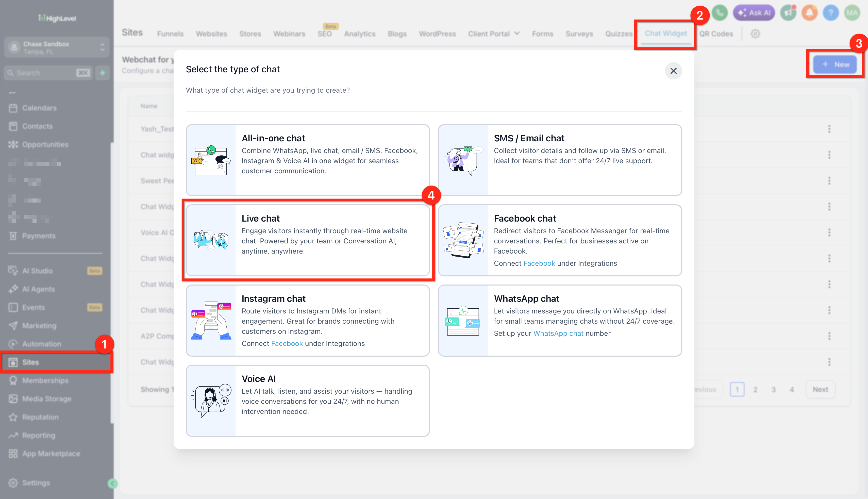
Task: Select the Chat Widget tab
Action: pyautogui.click(x=666, y=34)
